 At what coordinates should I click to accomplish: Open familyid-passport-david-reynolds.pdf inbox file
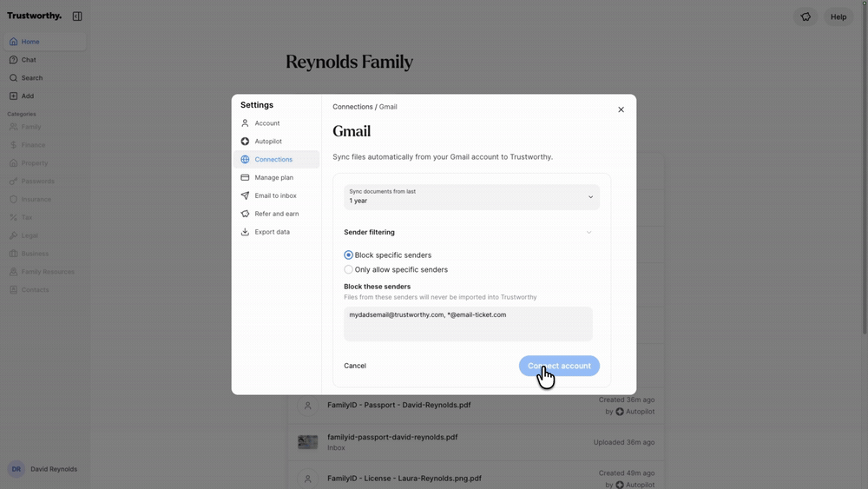tap(392, 437)
